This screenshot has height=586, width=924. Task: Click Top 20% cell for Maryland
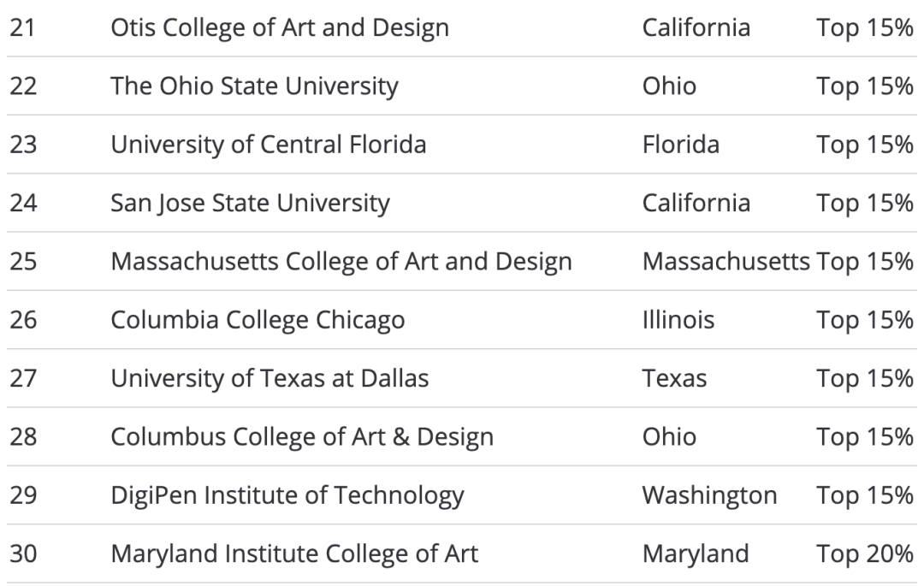[x=864, y=554]
